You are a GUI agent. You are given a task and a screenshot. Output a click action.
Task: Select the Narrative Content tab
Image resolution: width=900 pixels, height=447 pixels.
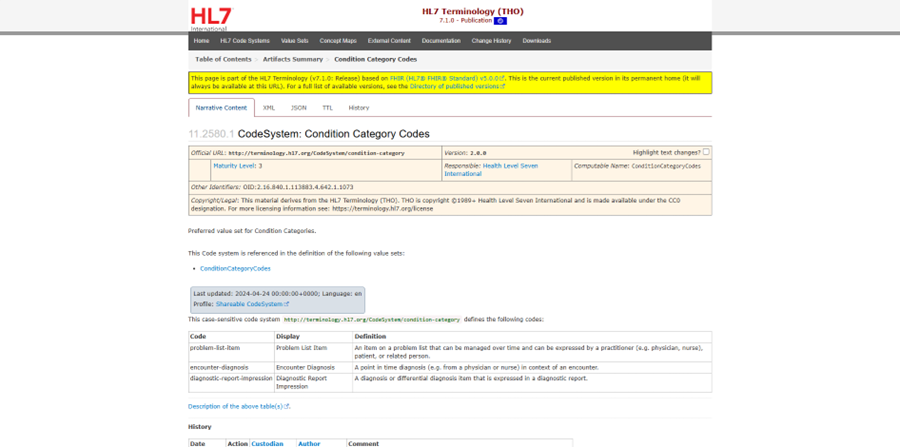[x=221, y=108]
